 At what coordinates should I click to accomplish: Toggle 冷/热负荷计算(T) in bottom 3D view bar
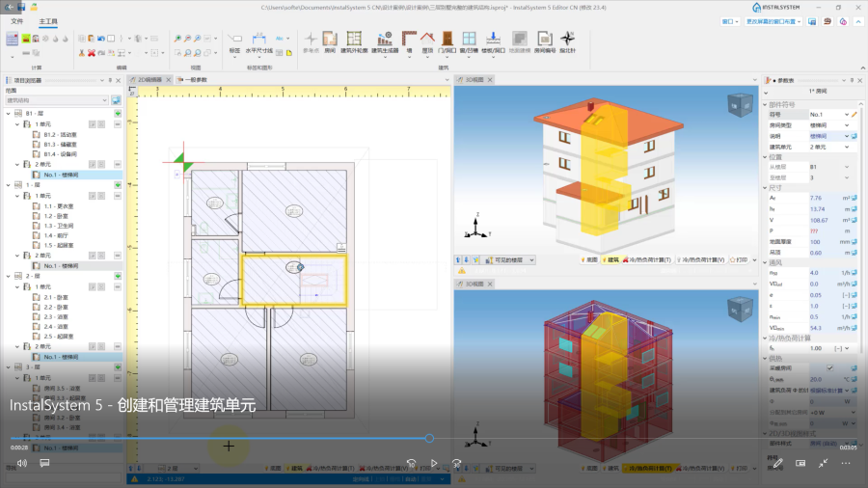[x=647, y=468]
